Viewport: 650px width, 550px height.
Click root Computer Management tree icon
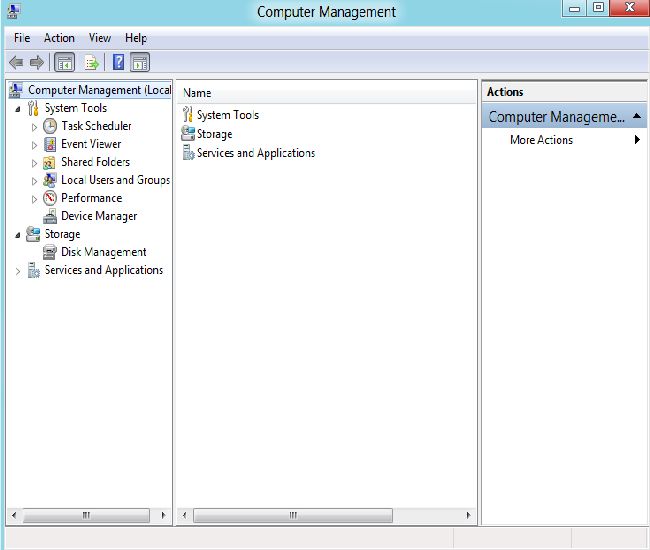16,90
